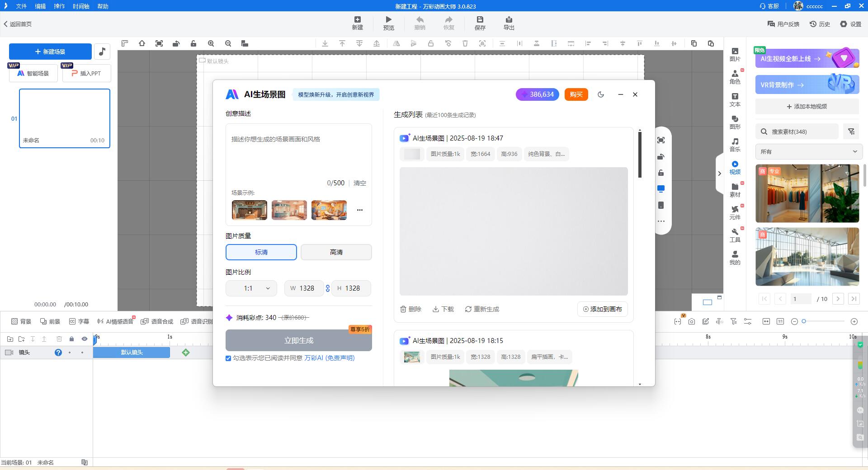
Task: Open help question mark on 镜头 track
Action: (58, 352)
